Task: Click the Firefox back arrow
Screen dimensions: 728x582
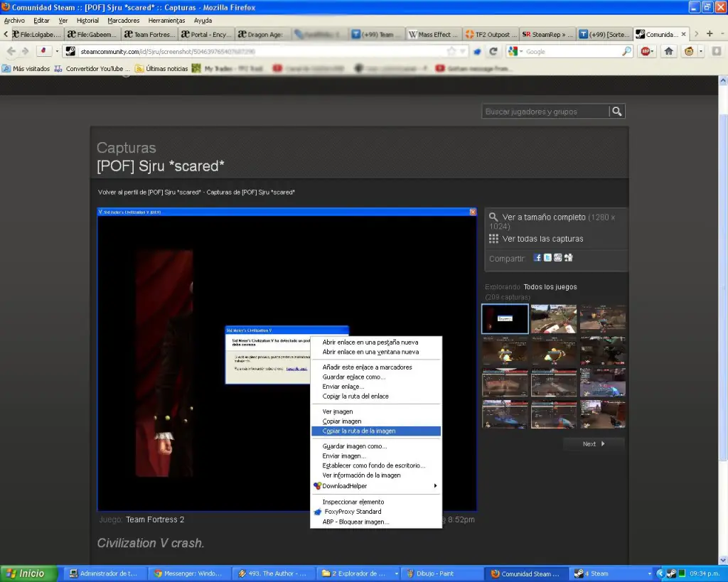Action: 11,51
